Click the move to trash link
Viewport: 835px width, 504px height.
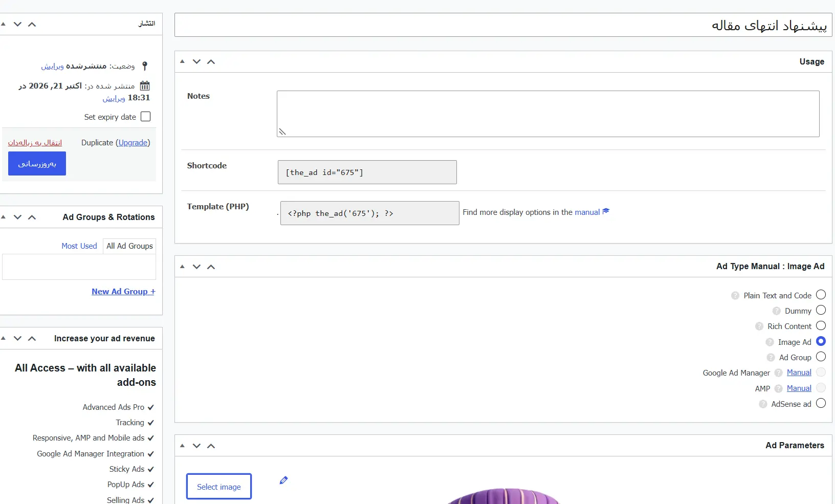(35, 143)
